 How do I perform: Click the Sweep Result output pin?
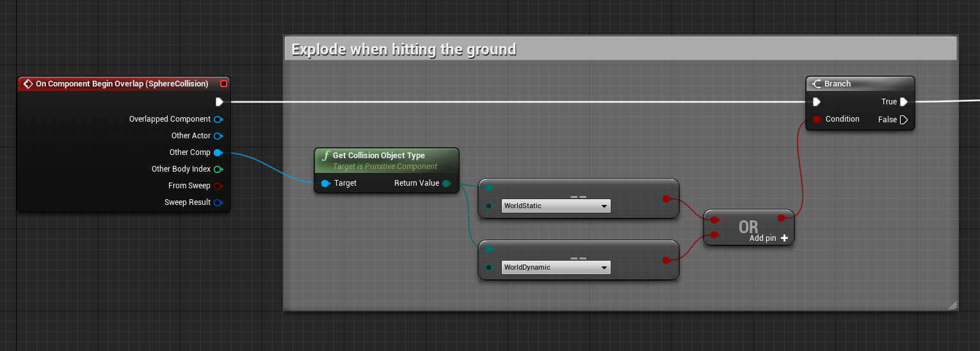218,202
